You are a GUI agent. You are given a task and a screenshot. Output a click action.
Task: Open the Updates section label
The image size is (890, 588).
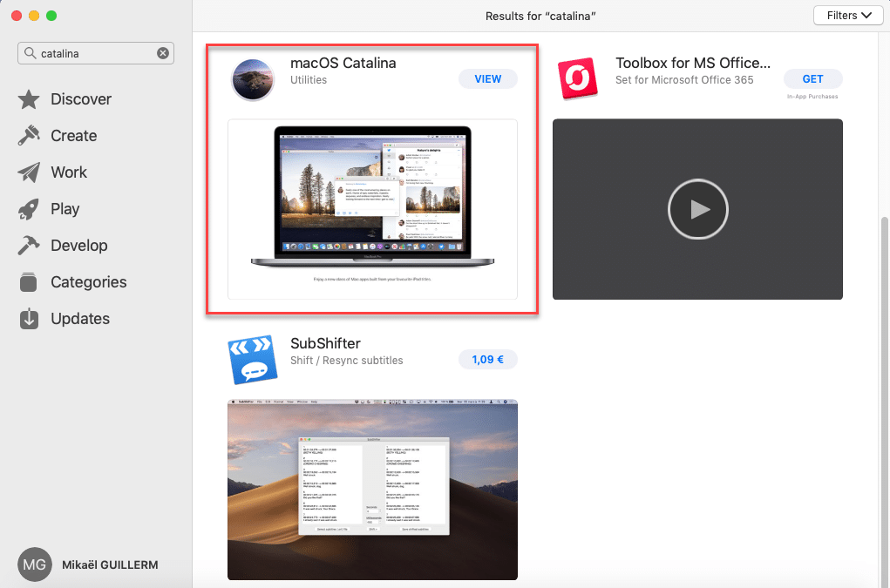[80, 319]
